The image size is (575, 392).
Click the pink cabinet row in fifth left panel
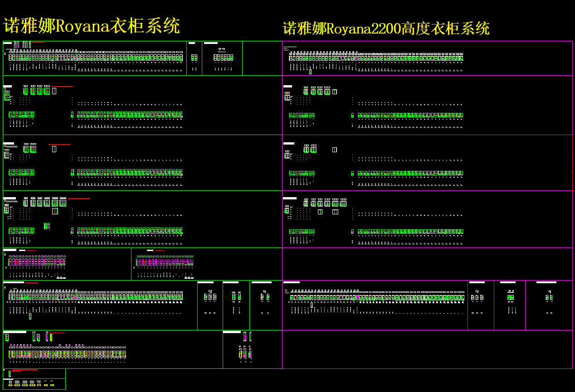coord(37,262)
